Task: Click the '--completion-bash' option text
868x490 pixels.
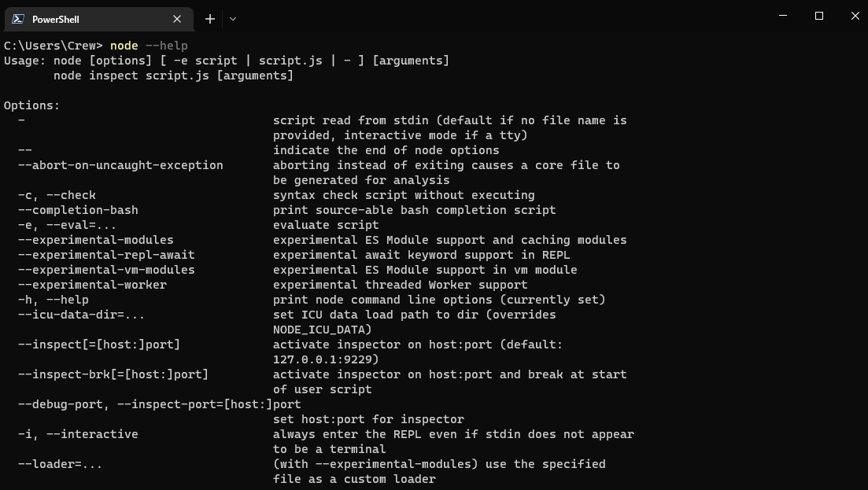Action: [x=78, y=210]
